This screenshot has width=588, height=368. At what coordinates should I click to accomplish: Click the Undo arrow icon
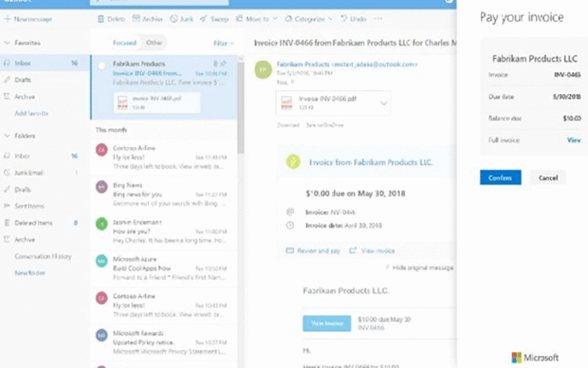[x=344, y=18]
